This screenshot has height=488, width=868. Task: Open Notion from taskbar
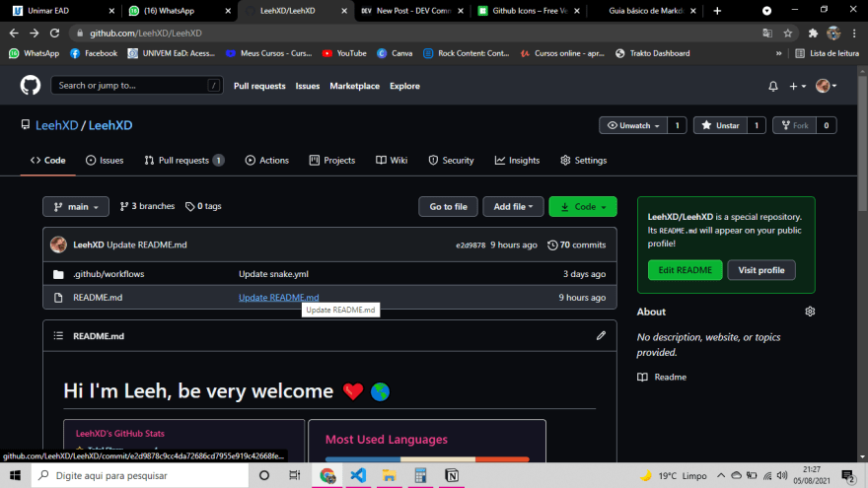[x=452, y=475]
